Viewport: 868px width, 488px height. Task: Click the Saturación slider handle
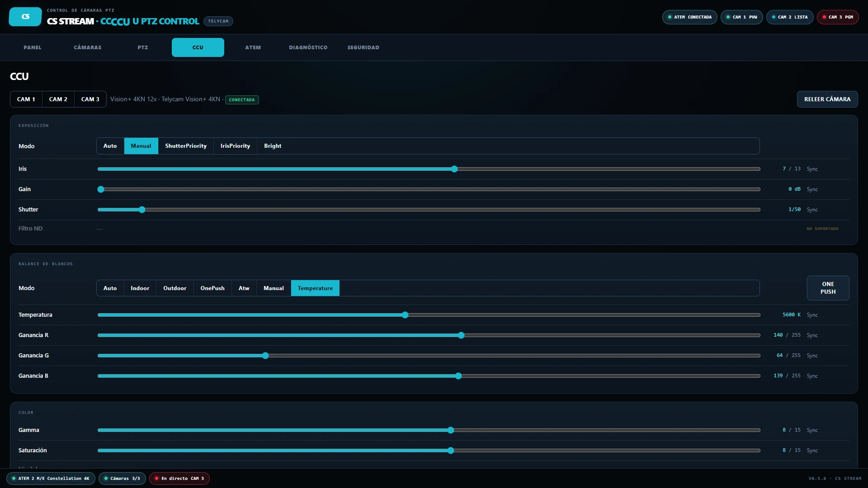click(451, 450)
